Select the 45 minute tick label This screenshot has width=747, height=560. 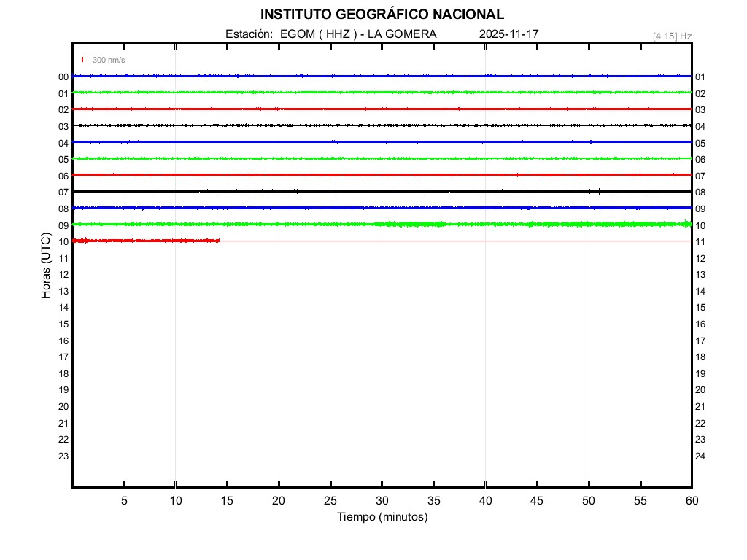click(x=537, y=501)
